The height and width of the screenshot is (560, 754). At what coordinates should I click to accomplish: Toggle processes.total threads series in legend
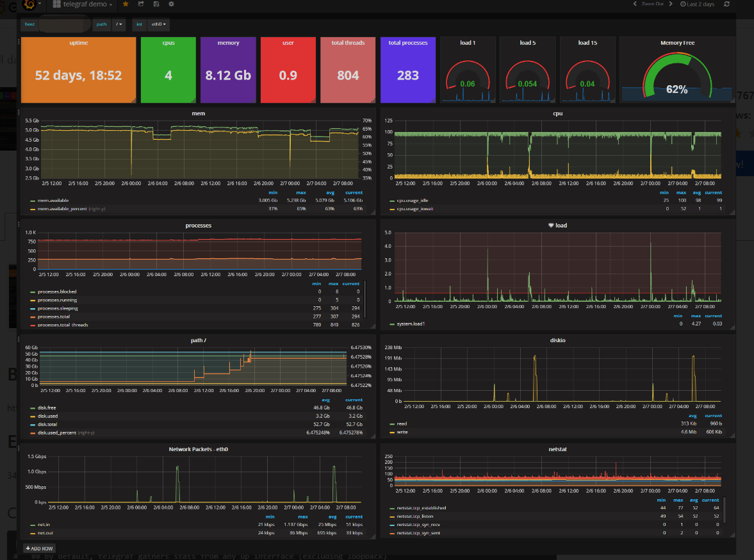point(63,325)
